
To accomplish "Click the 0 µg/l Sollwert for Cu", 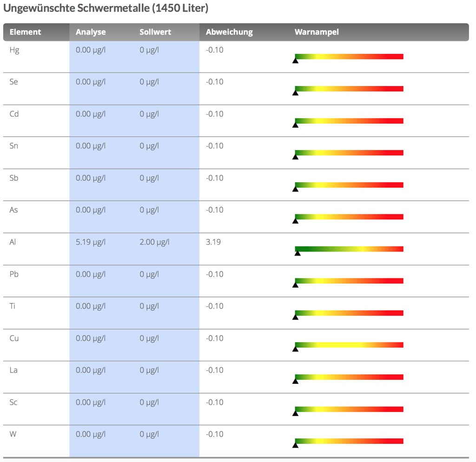I will (149, 339).
